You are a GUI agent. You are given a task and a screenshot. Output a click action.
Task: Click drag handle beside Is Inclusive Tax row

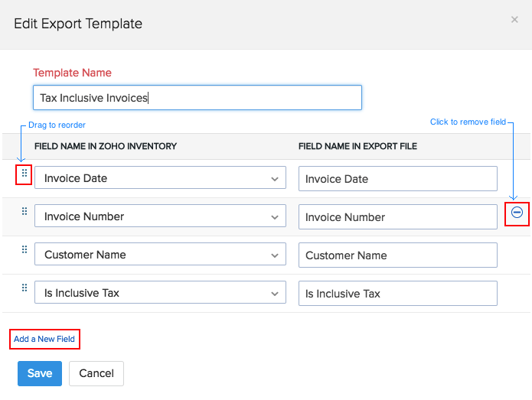[24, 288]
